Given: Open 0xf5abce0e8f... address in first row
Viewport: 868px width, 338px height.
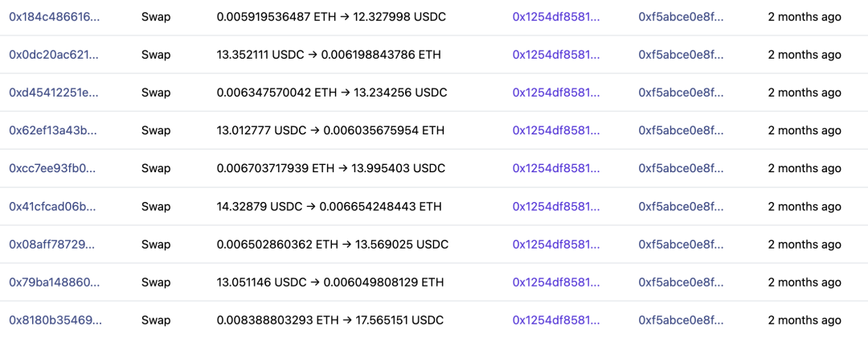Looking at the screenshot, I should coord(682,17).
